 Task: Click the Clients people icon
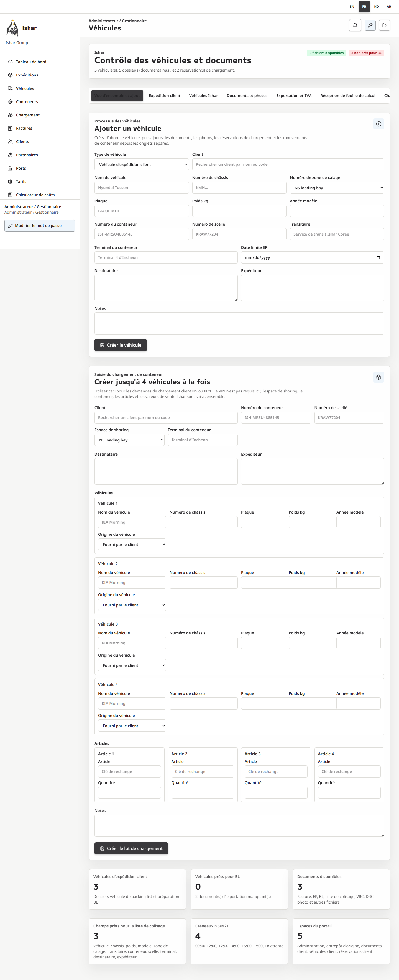pos(10,142)
